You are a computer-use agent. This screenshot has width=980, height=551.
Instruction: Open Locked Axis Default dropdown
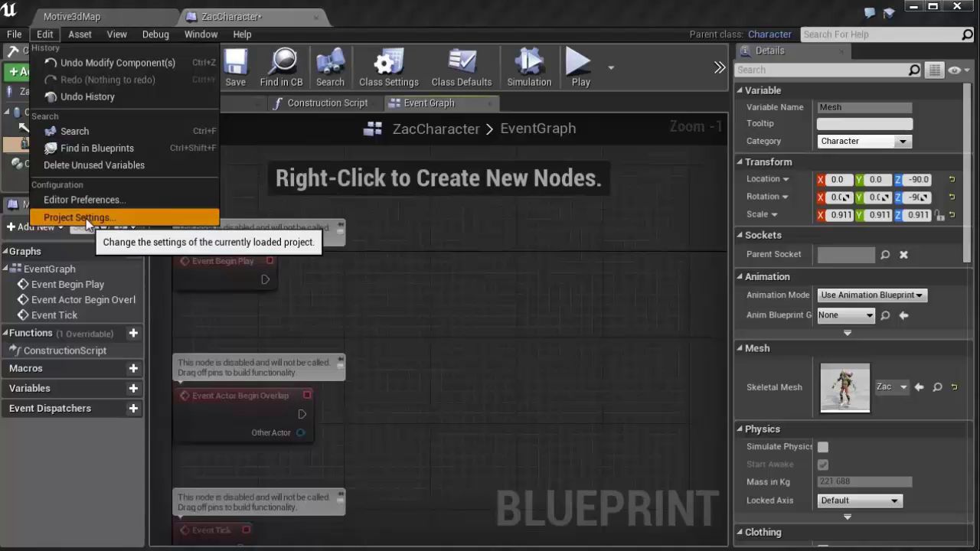click(859, 500)
